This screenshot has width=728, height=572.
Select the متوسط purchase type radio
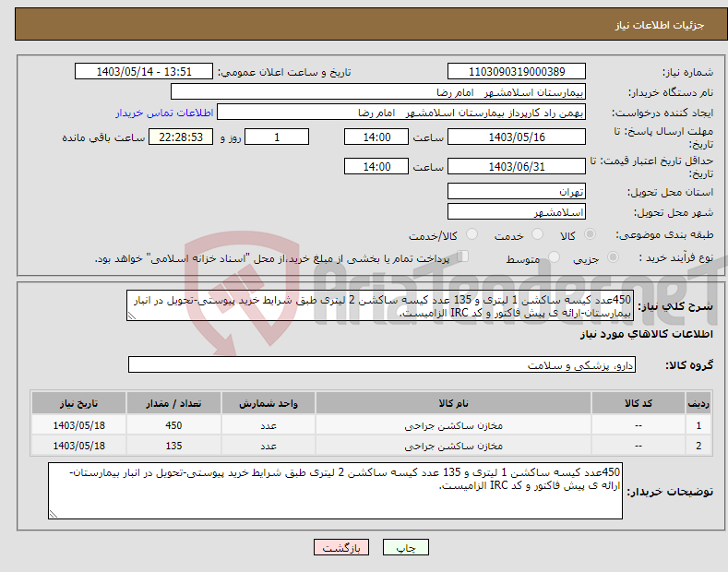[x=554, y=257]
